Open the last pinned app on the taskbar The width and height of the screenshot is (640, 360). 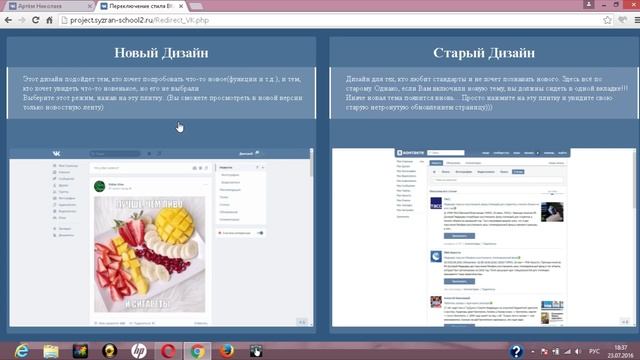tap(256, 351)
